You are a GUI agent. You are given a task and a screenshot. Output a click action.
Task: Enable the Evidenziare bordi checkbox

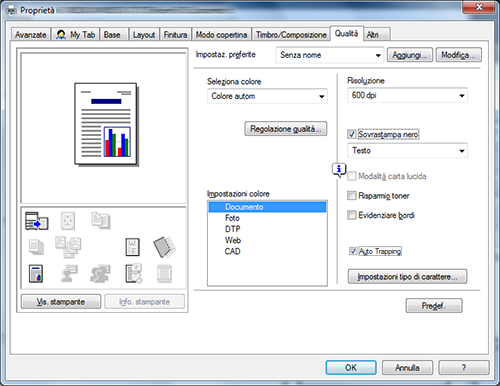tap(351, 215)
